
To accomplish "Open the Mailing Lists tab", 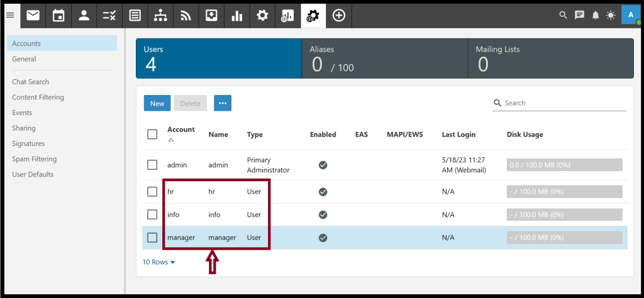I will tap(551, 58).
